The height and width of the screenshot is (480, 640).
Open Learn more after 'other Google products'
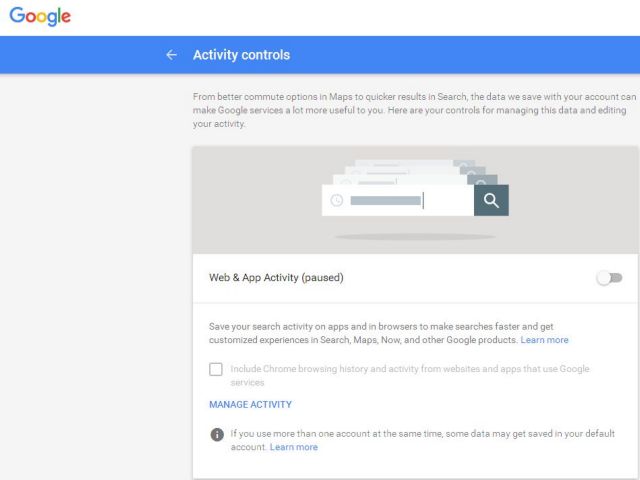point(544,340)
